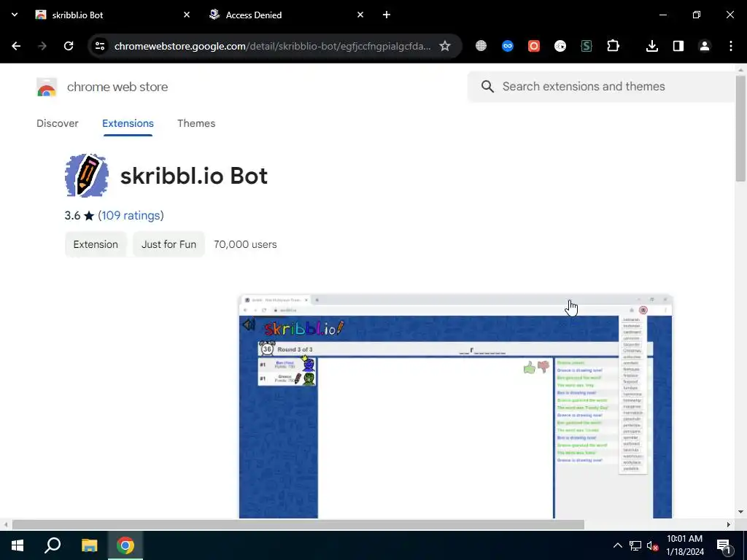
Task: Click the chrome web store title text
Action: [x=117, y=87]
